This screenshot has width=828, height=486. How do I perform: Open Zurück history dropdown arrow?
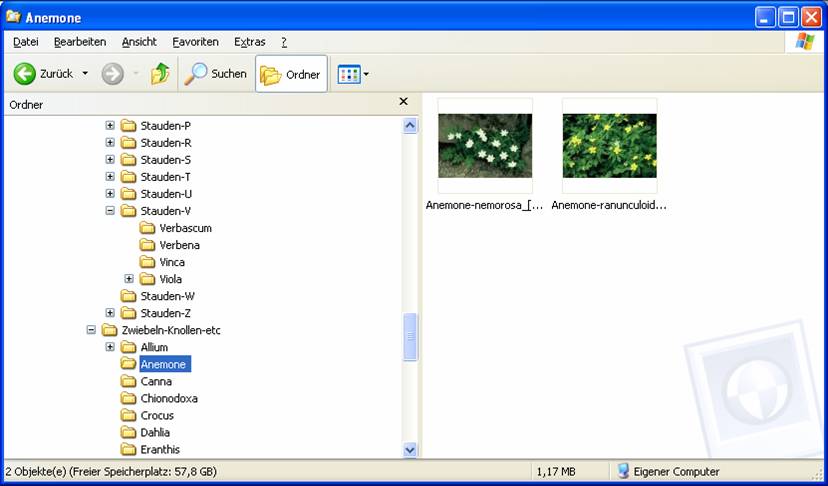[x=85, y=74]
